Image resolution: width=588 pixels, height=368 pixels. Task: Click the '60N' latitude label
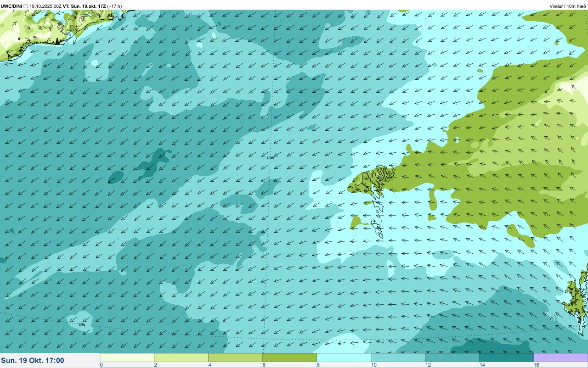[82, 325]
